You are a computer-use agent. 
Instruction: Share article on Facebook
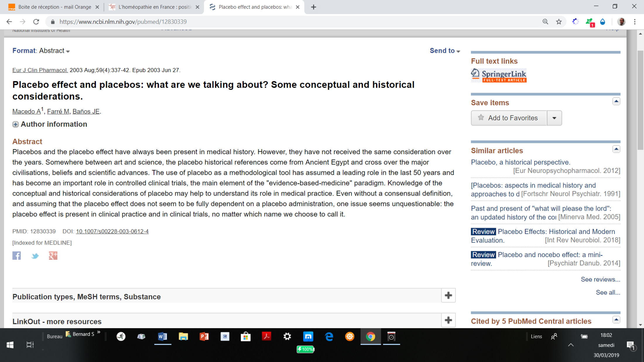(17, 256)
